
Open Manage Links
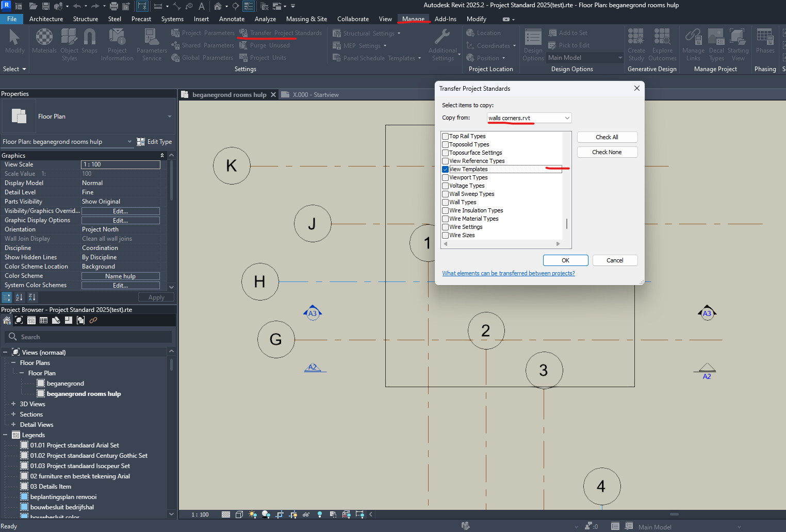pyautogui.click(x=693, y=44)
